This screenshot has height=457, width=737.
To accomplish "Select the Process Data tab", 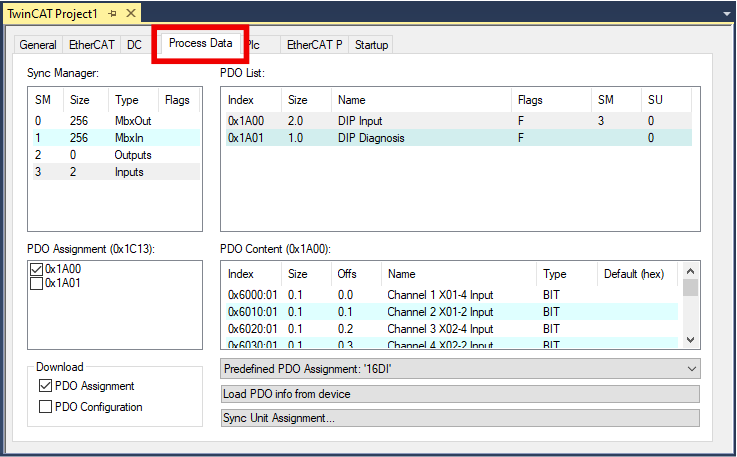I will pos(201,43).
